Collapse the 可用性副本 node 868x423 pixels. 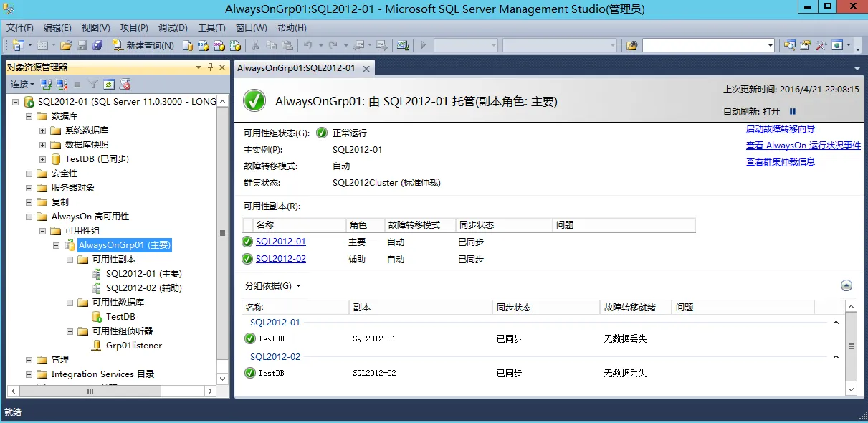point(70,260)
